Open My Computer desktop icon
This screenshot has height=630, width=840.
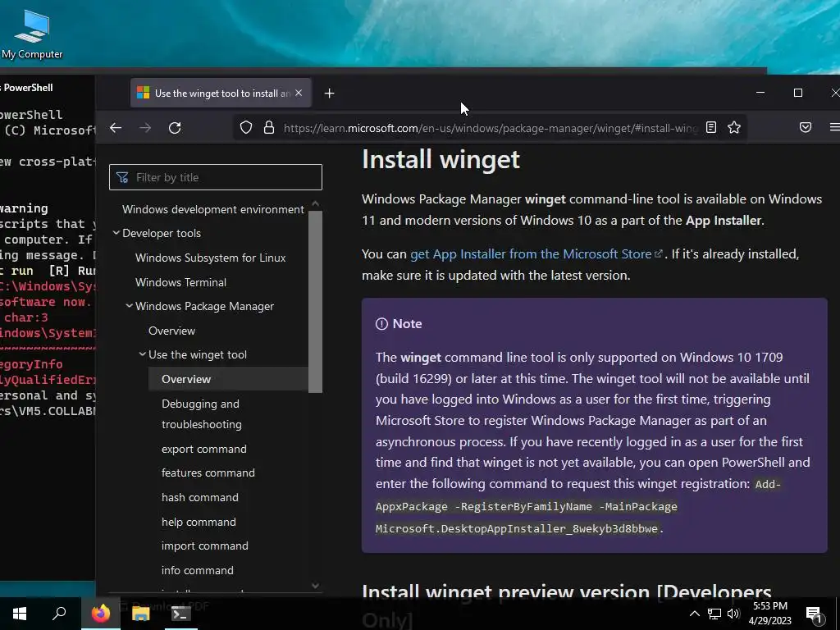click(32, 33)
